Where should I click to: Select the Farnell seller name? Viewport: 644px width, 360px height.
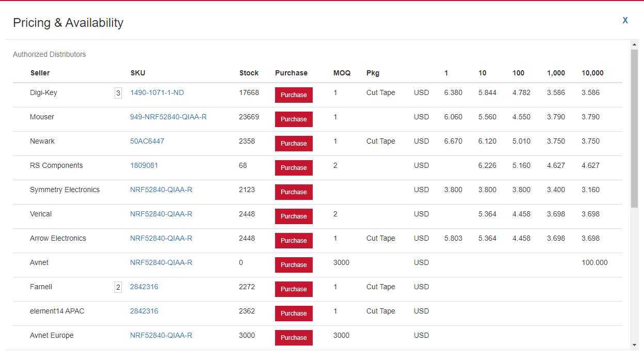click(x=41, y=287)
